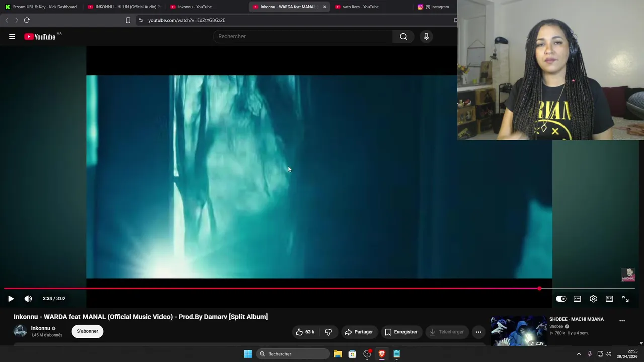The image size is (644, 362).
Task: Open Shobee channel name in sidebar
Action: click(x=556, y=326)
